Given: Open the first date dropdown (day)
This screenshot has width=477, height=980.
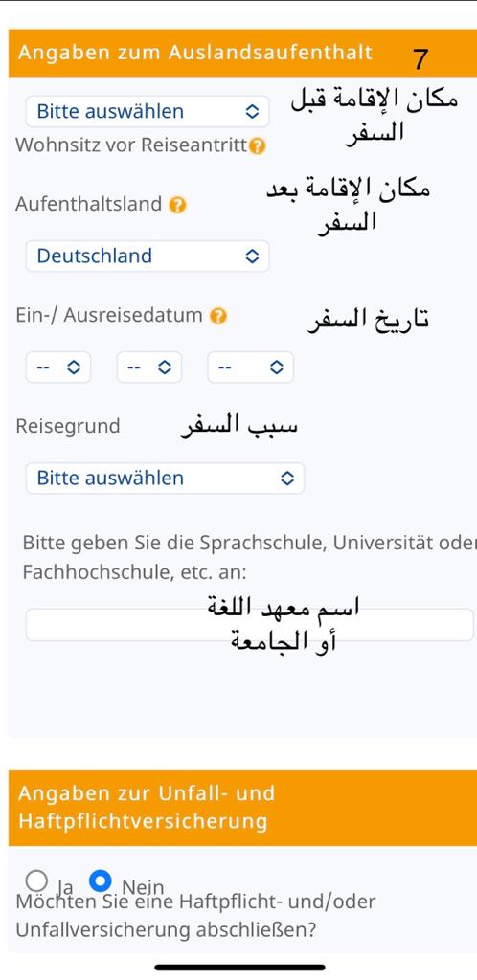Looking at the screenshot, I should [58, 367].
